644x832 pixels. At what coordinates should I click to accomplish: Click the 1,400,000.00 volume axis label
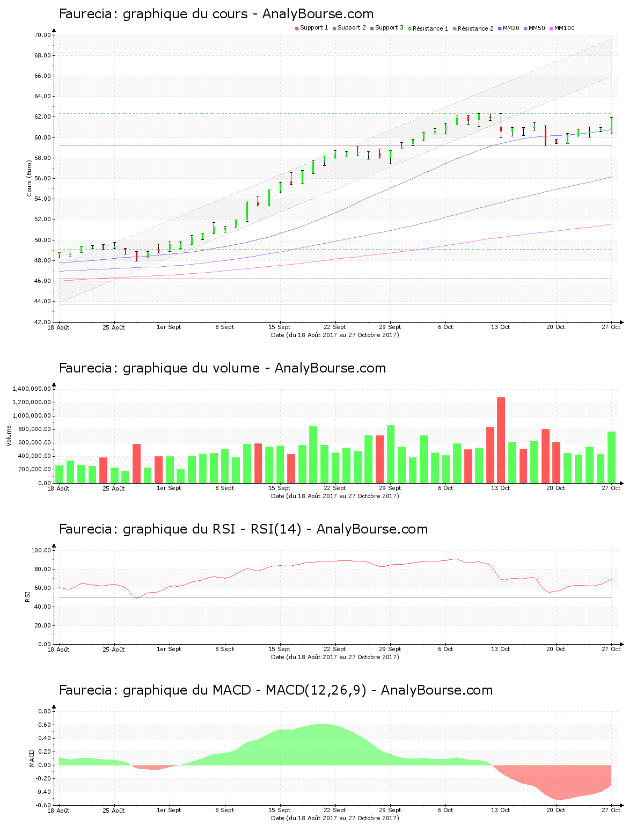[x=31, y=389]
